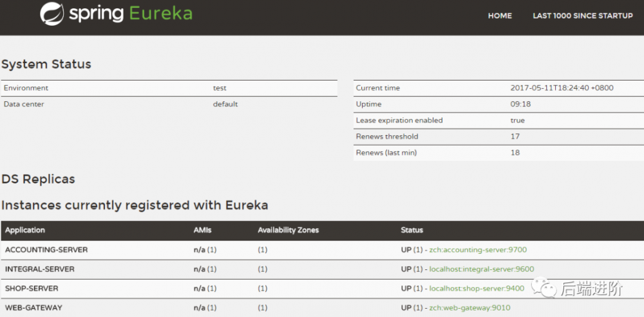Click UP (1) status in SHOP-SERVER row
Screen dimensions: 644x317
pos(412,289)
